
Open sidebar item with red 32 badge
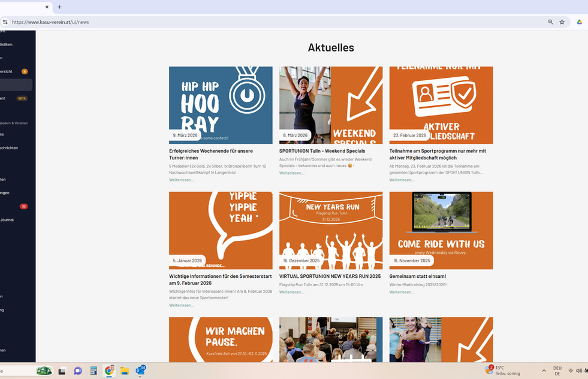point(15,207)
